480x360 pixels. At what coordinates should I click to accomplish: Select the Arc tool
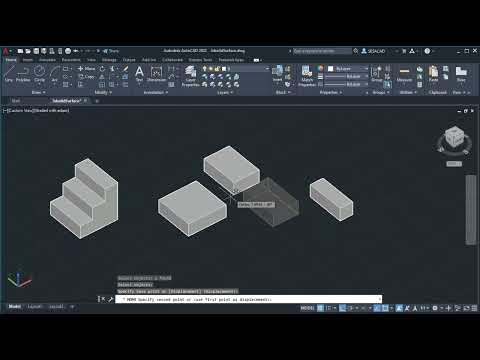54,74
